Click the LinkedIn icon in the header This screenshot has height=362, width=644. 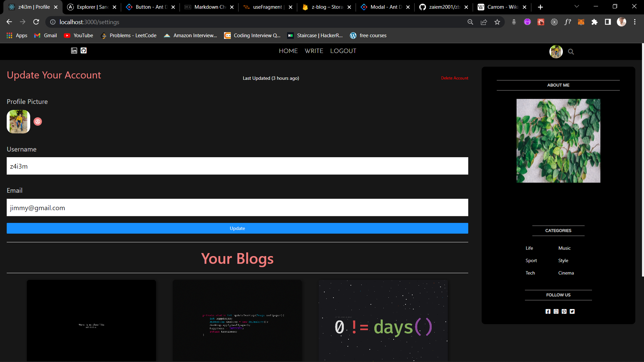74,50
